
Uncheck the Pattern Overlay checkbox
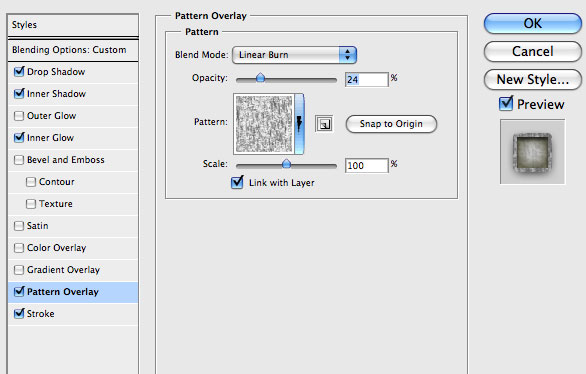pos(19,291)
